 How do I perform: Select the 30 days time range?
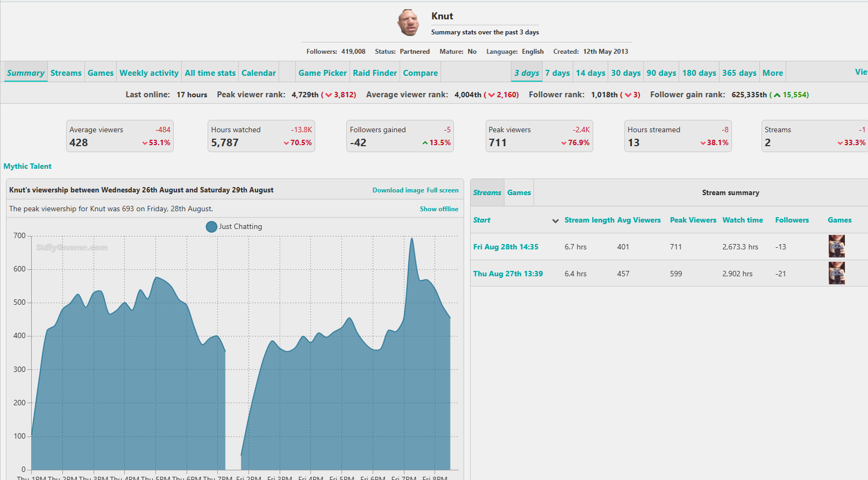click(626, 73)
